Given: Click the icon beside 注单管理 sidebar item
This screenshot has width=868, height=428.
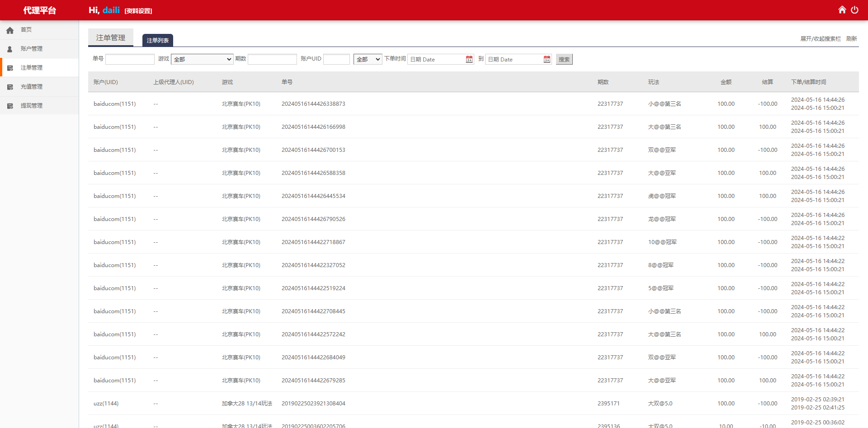Looking at the screenshot, I should (10, 68).
